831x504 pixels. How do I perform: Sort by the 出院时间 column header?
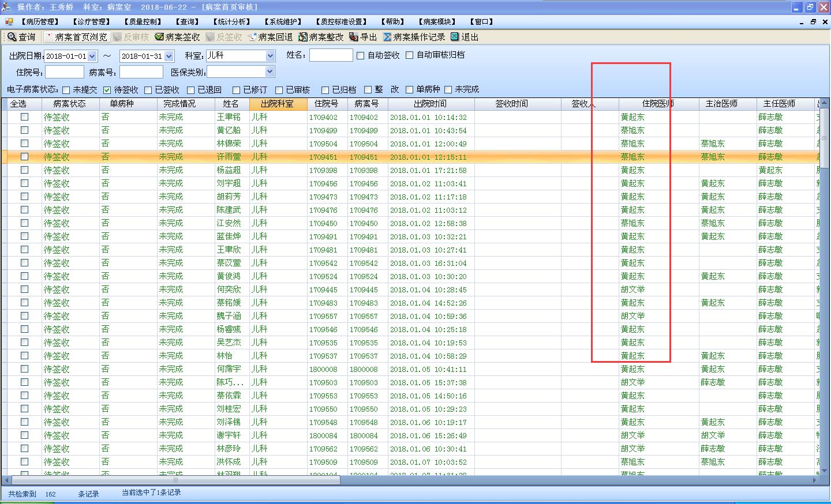tap(430, 104)
